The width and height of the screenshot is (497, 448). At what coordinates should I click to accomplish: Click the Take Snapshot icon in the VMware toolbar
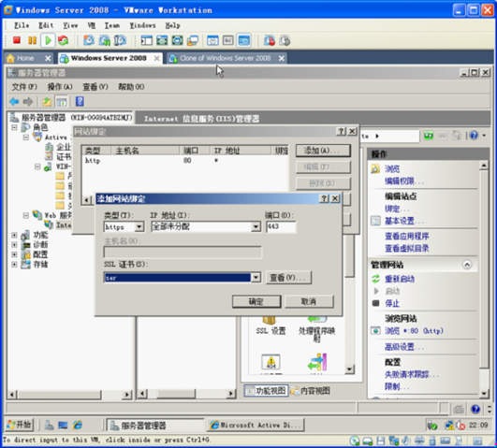[89, 40]
